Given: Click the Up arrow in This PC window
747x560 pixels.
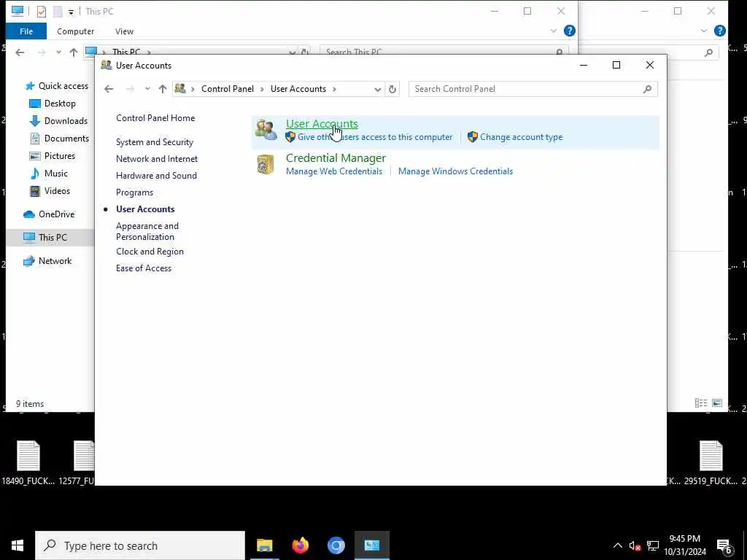Looking at the screenshot, I should pos(74,52).
